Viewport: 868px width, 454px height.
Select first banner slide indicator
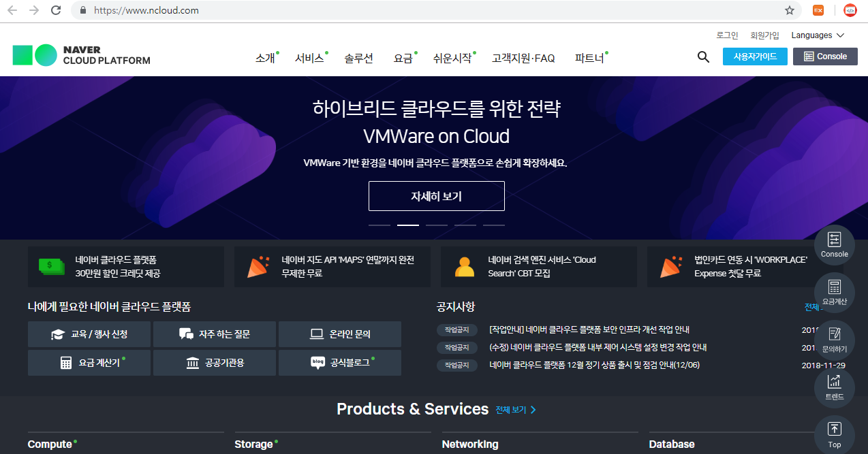[379, 225]
